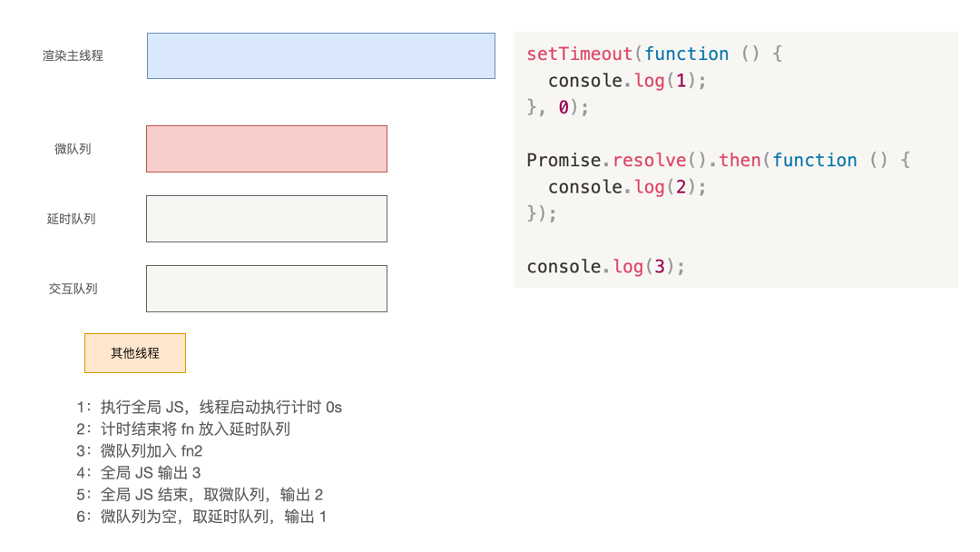Click the }, 0); code line

click(x=557, y=107)
